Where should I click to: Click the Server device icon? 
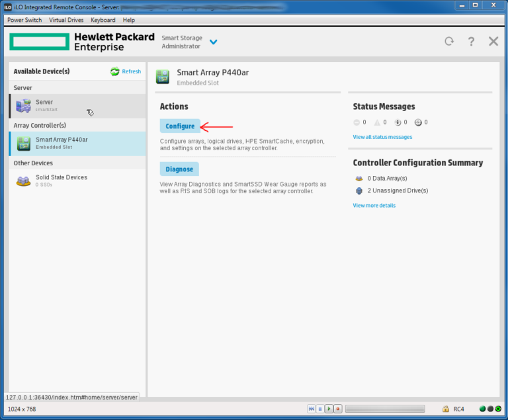point(23,106)
